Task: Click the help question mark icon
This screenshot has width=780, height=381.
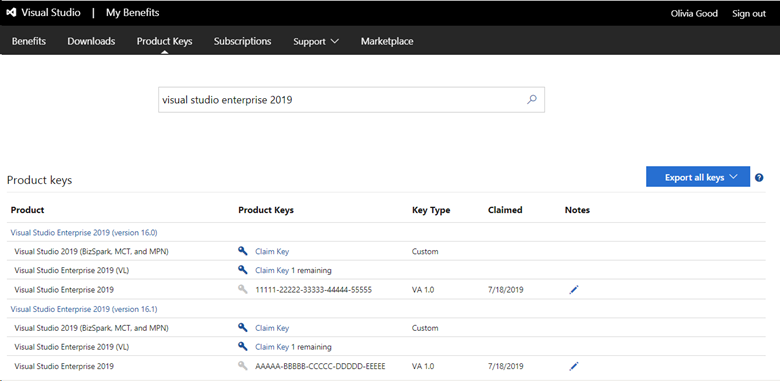Action: click(x=759, y=178)
